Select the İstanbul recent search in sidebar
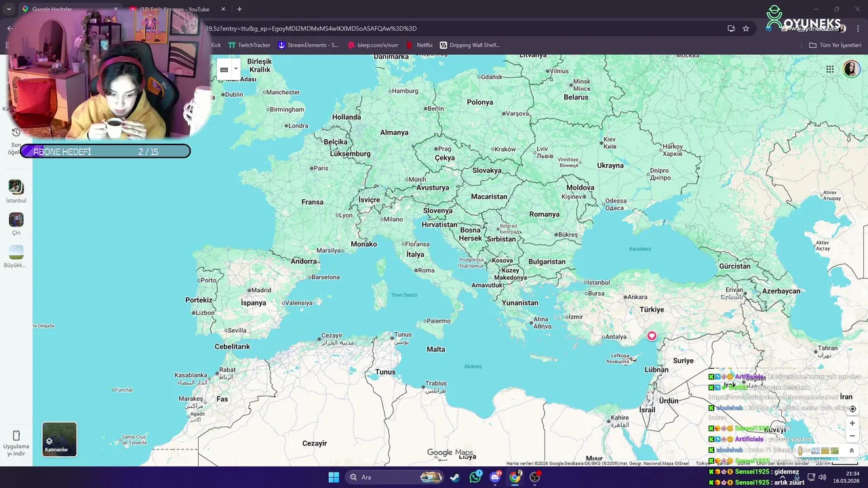 coord(16,192)
